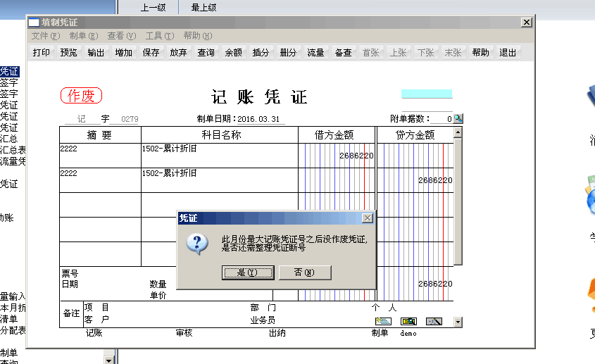The width and height of the screenshot is (595, 364).
Task: Click the yellow-cyan icon above demo
Action: [x=408, y=322]
